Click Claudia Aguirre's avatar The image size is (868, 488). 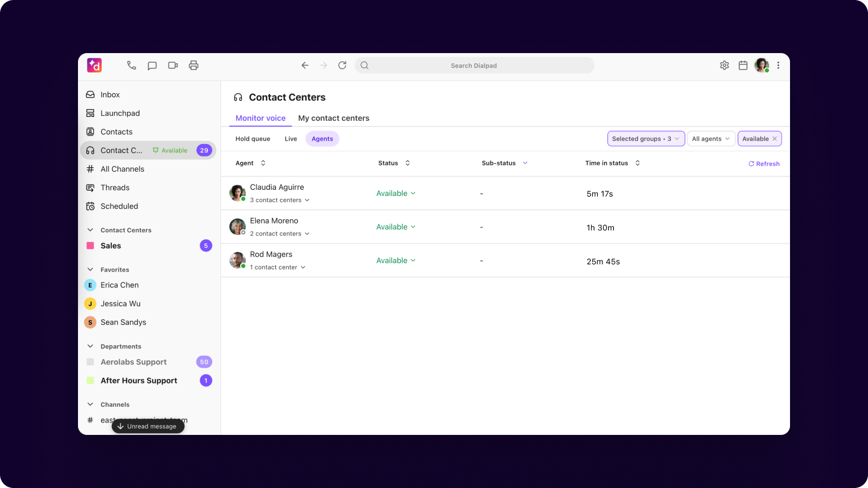pos(237,193)
